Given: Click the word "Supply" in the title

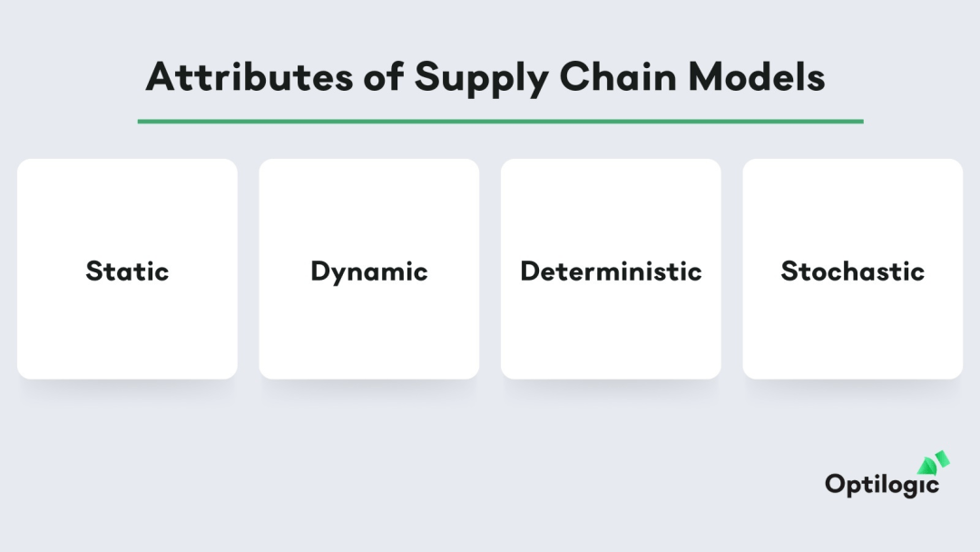Looking at the screenshot, I should click(x=481, y=79).
